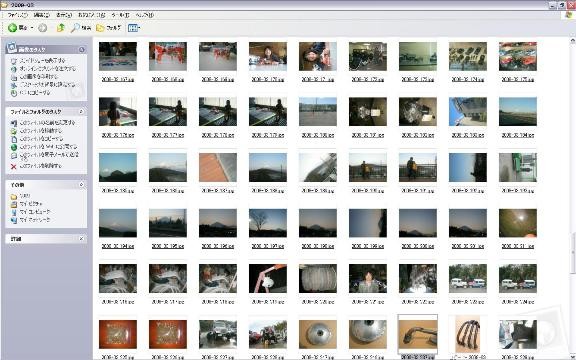Open the Back button history dropdown arrow
The image size is (576, 360).
32,28
